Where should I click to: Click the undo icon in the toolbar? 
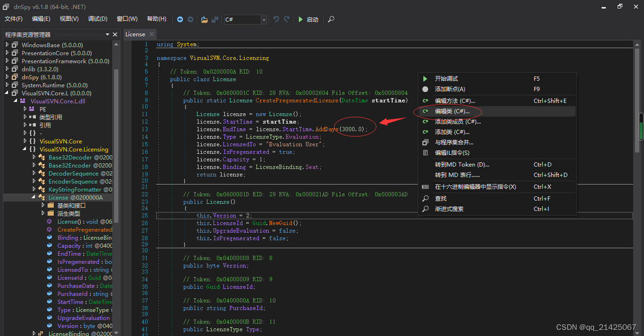click(276, 19)
